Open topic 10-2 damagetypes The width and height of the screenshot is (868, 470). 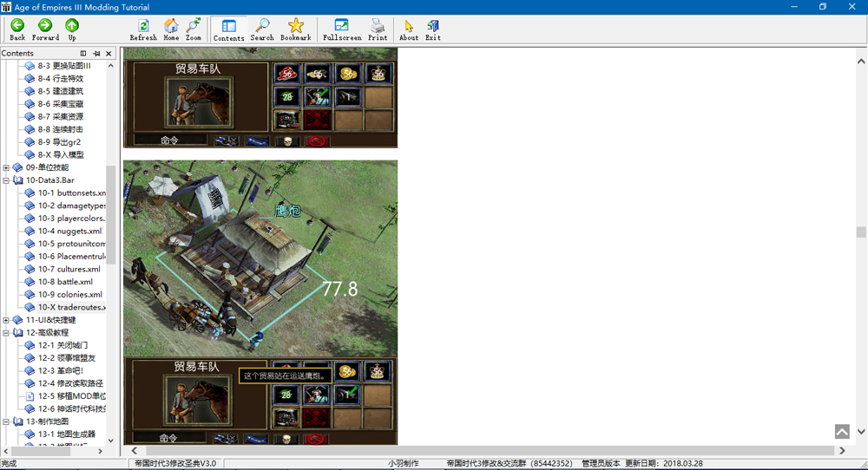71,206
